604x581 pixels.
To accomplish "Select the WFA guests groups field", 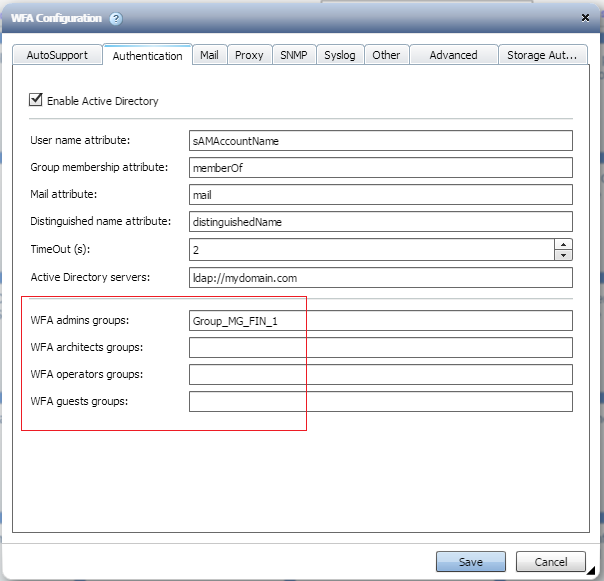I will tap(381, 401).
